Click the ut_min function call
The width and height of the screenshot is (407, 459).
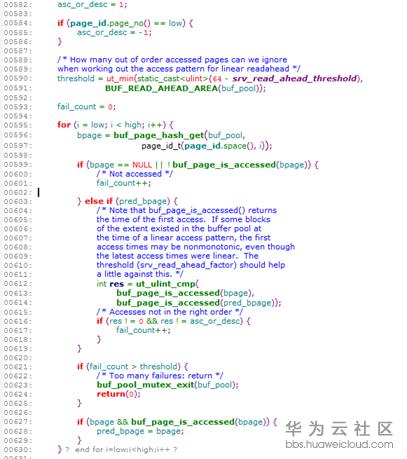point(120,79)
